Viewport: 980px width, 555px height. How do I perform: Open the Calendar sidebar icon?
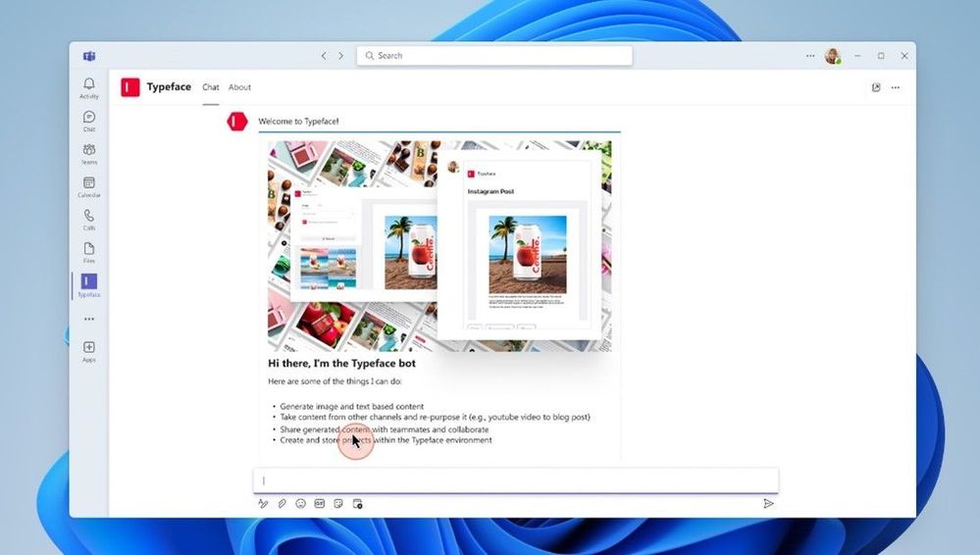(89, 187)
